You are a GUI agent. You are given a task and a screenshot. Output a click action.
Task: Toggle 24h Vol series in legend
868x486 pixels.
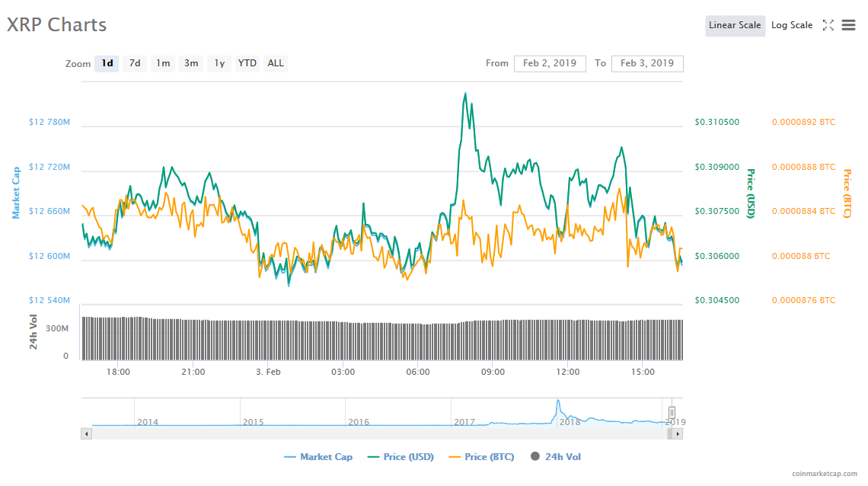556,457
